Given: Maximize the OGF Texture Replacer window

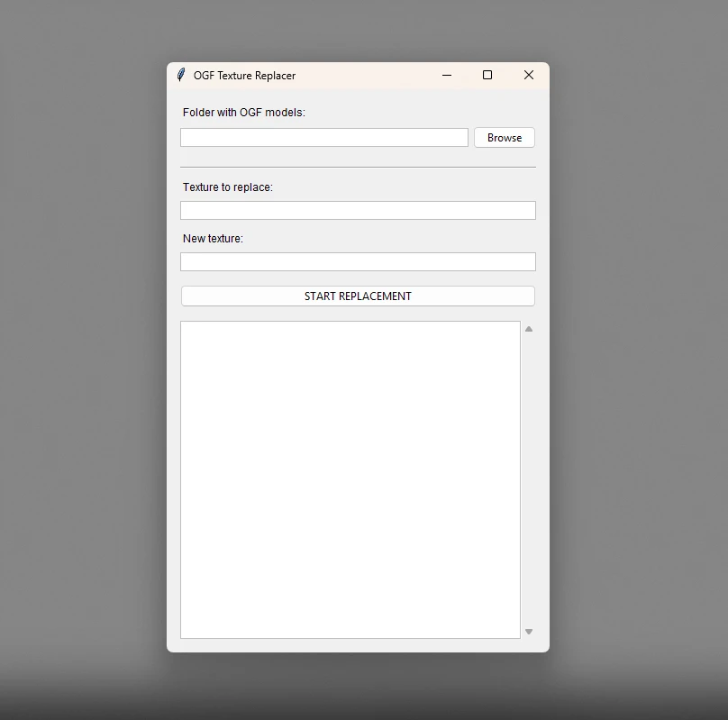Looking at the screenshot, I should click(x=487, y=75).
